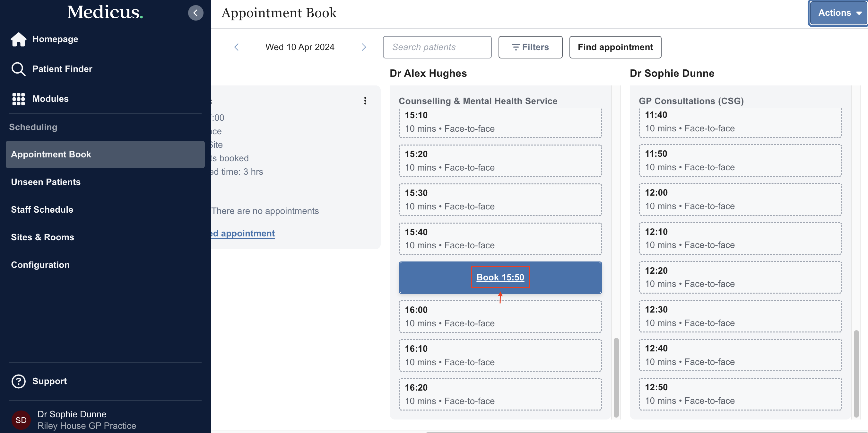Click Dr Alex Hughes slot list scrollbar
Screen dimensions: 868x433
(x=616, y=377)
